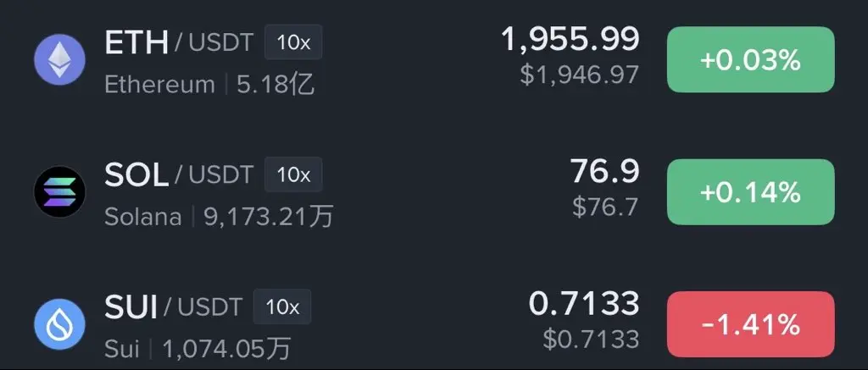
Task: Select the ETH price 1,955.99
Action: (570, 40)
